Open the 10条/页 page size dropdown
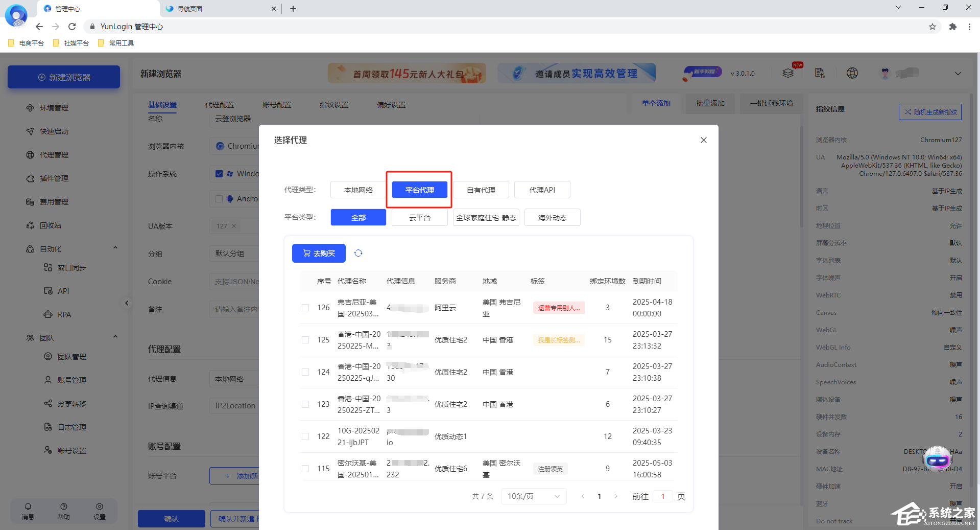Image resolution: width=980 pixels, height=530 pixels. coord(533,496)
